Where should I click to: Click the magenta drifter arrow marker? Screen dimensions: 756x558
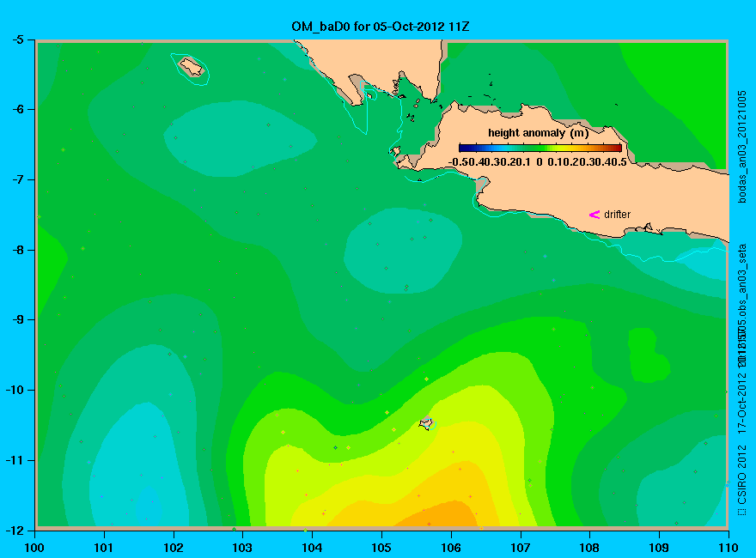pyautogui.click(x=594, y=215)
